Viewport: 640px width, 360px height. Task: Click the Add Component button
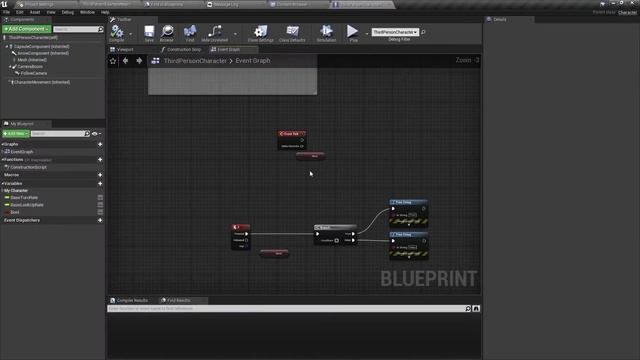point(27,29)
